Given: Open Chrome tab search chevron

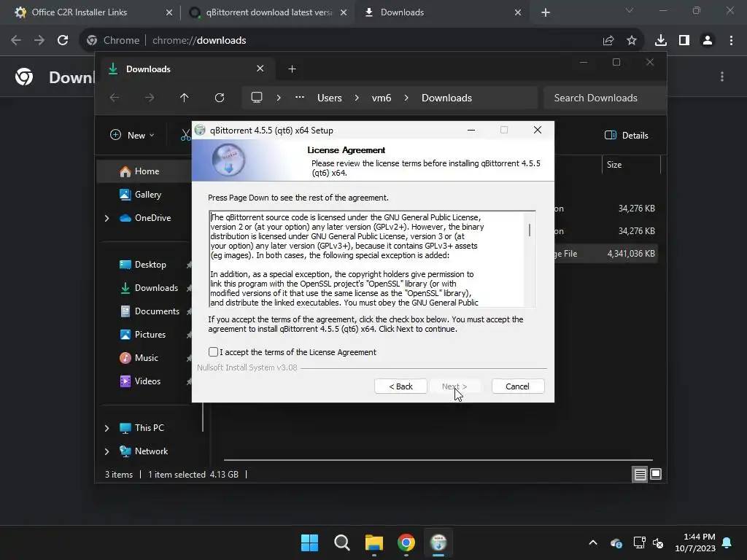Looking at the screenshot, I should click(630, 10).
